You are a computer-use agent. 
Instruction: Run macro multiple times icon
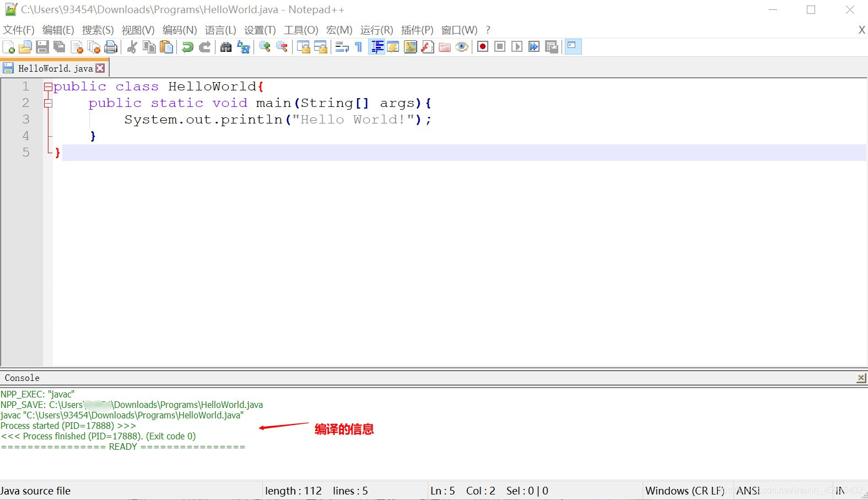click(534, 47)
